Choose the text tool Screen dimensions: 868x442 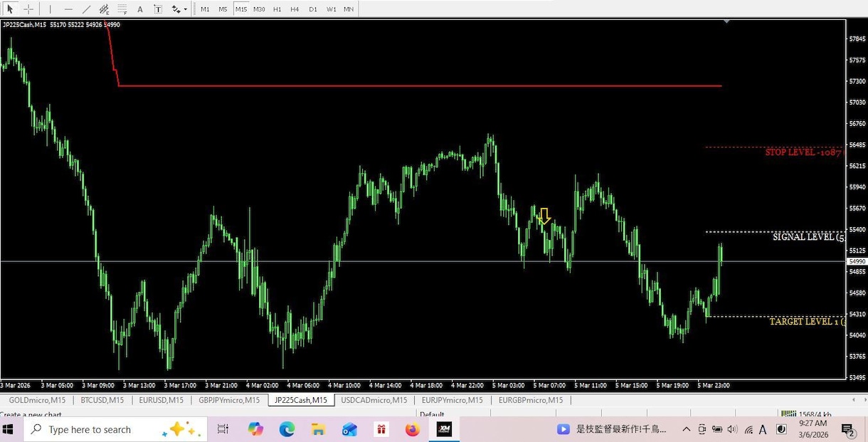(140, 9)
